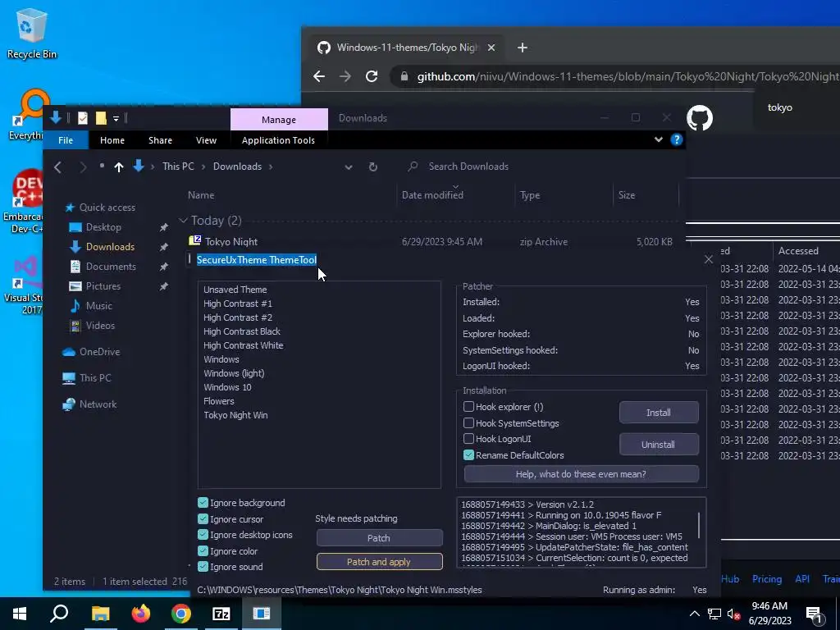
Task: Uncheck Ignore sound
Action: (203, 566)
